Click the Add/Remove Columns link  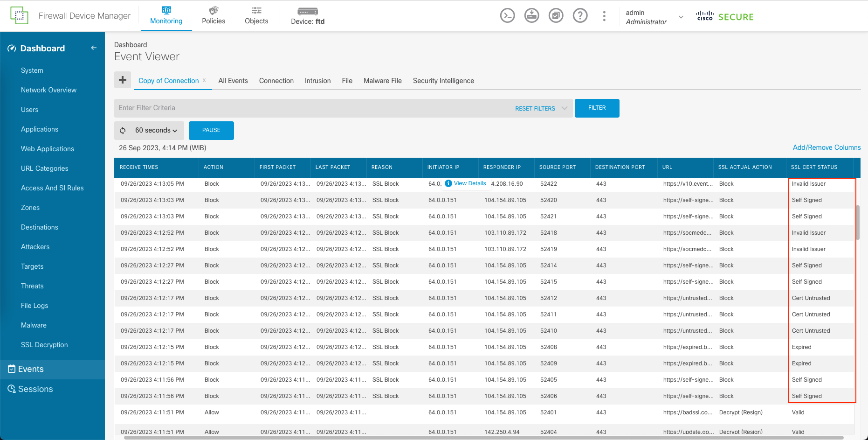tap(827, 147)
